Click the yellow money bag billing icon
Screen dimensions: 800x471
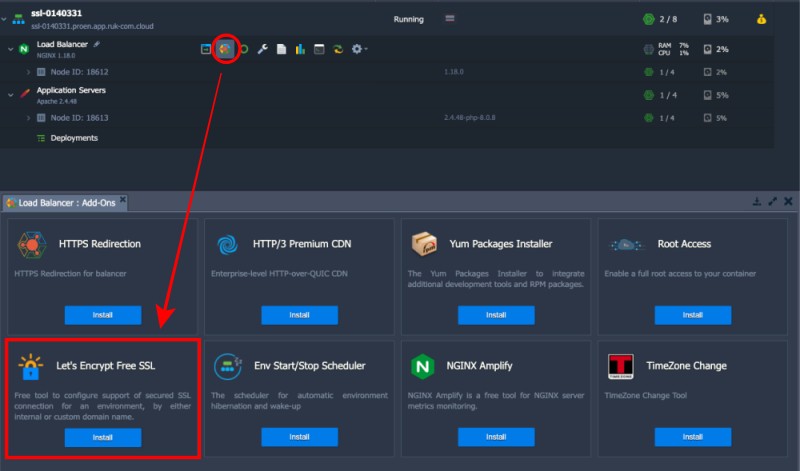pos(761,19)
